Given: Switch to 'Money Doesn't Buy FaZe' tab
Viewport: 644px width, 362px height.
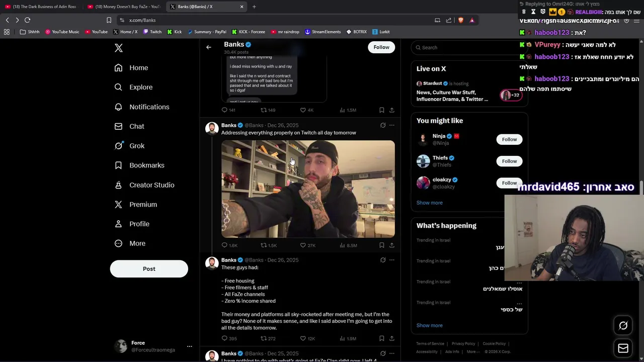Looking at the screenshot, I should click(x=123, y=7).
